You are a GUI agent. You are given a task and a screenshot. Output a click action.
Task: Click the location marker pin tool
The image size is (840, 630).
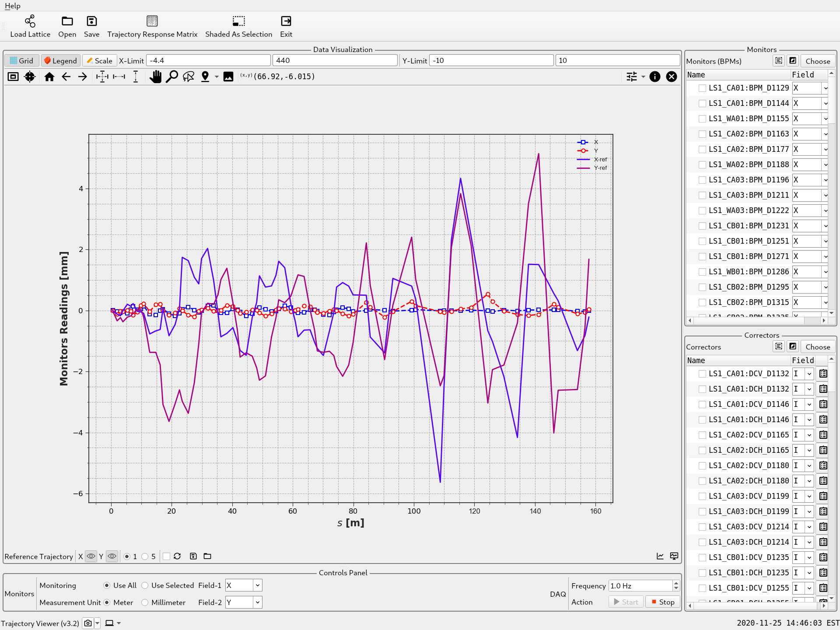coord(205,77)
